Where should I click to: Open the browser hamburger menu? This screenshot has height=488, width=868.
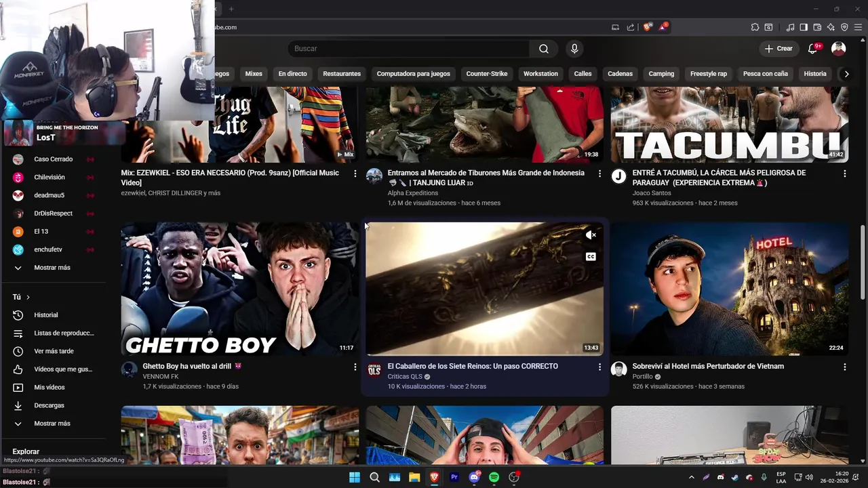(x=858, y=27)
